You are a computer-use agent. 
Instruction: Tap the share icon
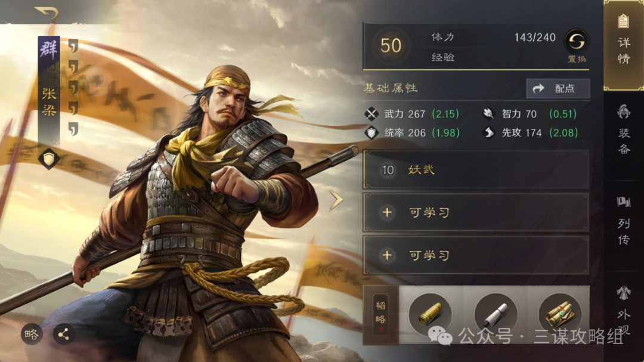tap(64, 335)
